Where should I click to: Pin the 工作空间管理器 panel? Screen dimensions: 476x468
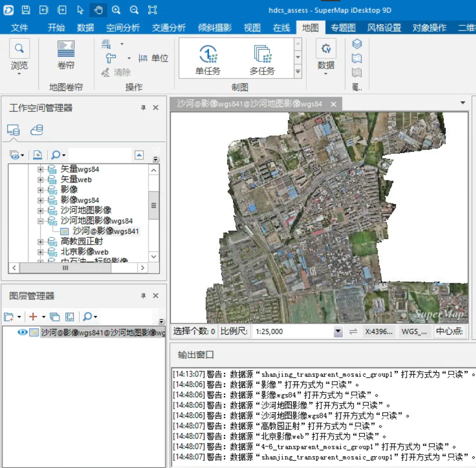coord(143,108)
